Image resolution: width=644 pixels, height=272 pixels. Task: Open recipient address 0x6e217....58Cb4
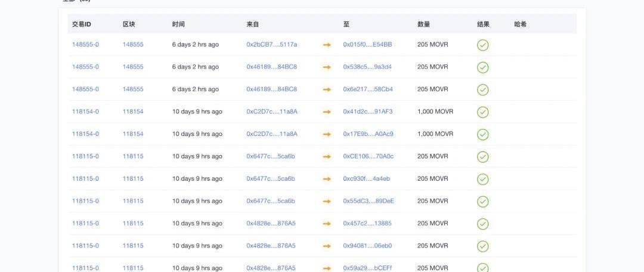(x=368, y=89)
